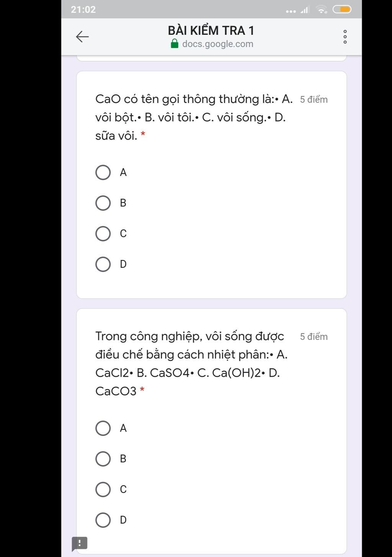Tap the green secure lock icon
Viewport: 392px width, 557px height.
coord(175,44)
